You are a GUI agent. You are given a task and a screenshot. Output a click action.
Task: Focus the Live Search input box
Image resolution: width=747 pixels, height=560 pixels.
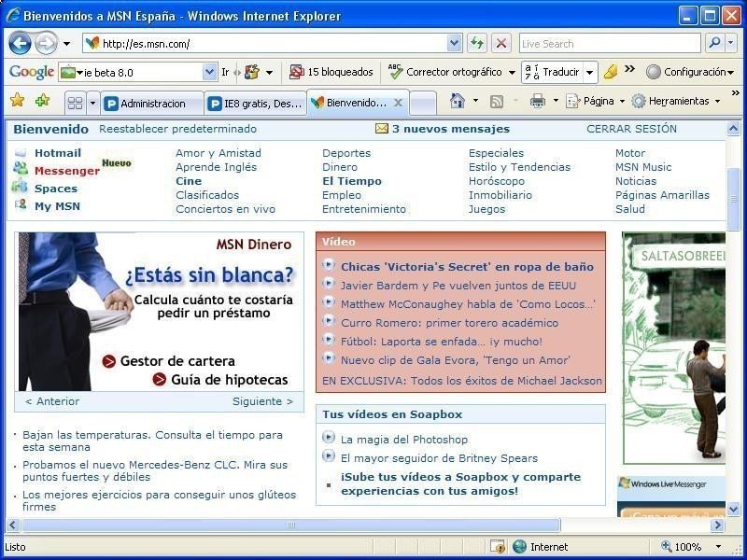610,44
